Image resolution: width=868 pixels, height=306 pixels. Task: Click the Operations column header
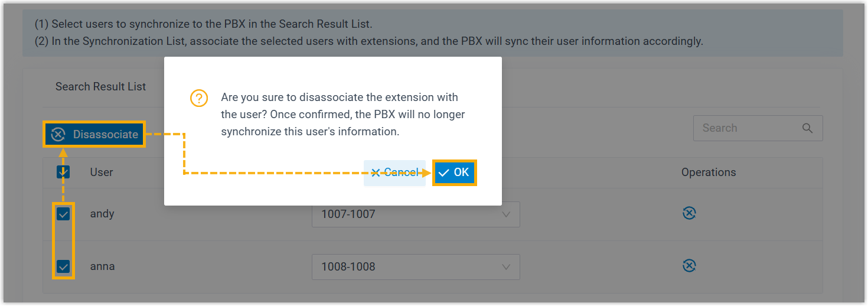point(709,172)
